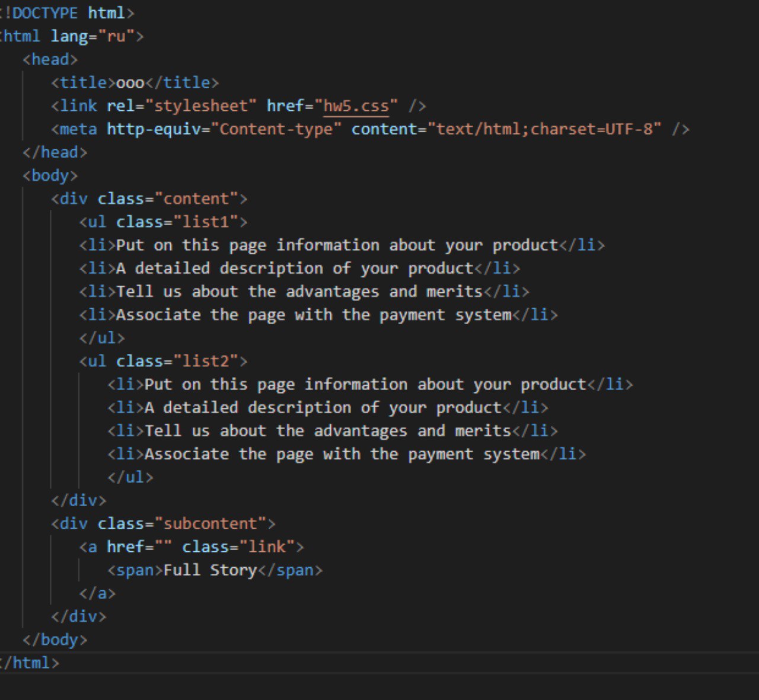759x700 pixels.
Task: Click the opening body tag
Action: click(50, 175)
